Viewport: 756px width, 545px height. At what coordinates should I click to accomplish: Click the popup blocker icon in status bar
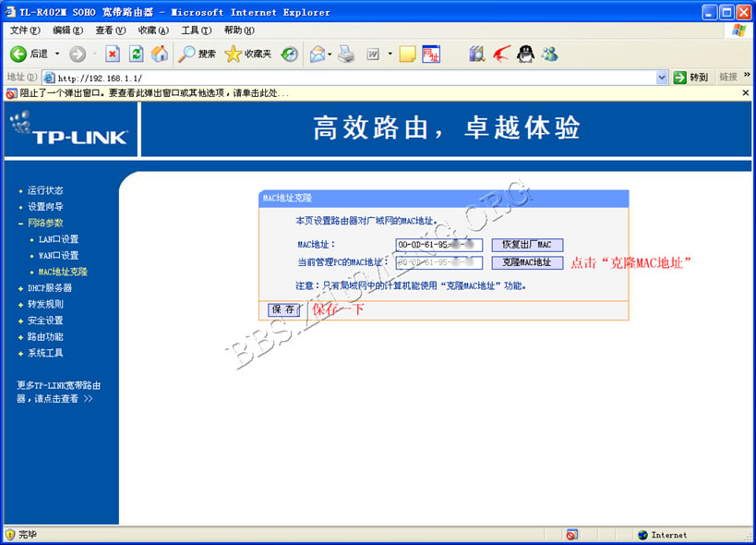tap(571, 535)
